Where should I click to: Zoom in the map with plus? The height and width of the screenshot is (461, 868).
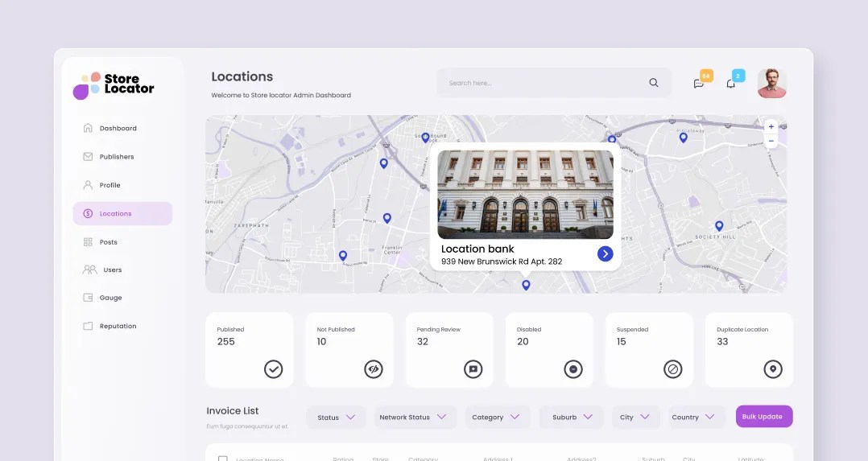pyautogui.click(x=771, y=127)
